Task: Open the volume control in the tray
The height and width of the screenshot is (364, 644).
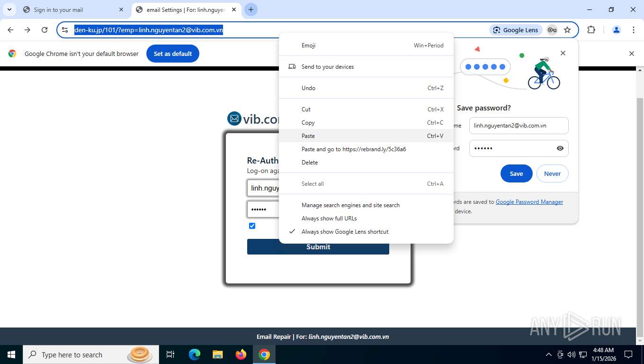Action: click(x=572, y=355)
